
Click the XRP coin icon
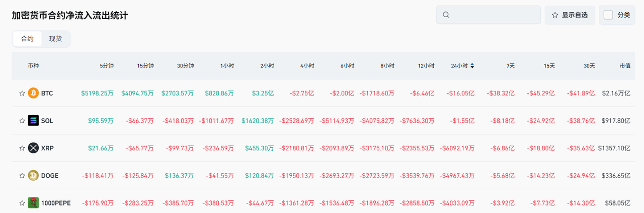[33, 148]
